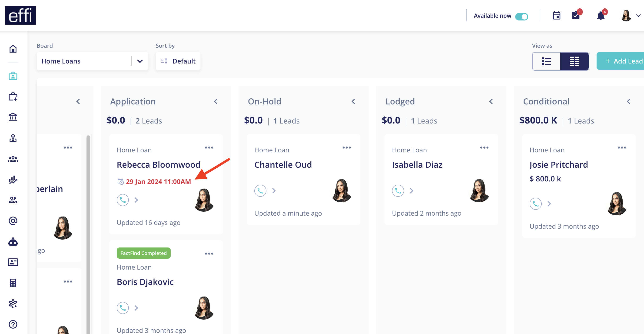Open the notifications bell icon
The image size is (644, 334).
coord(601,15)
